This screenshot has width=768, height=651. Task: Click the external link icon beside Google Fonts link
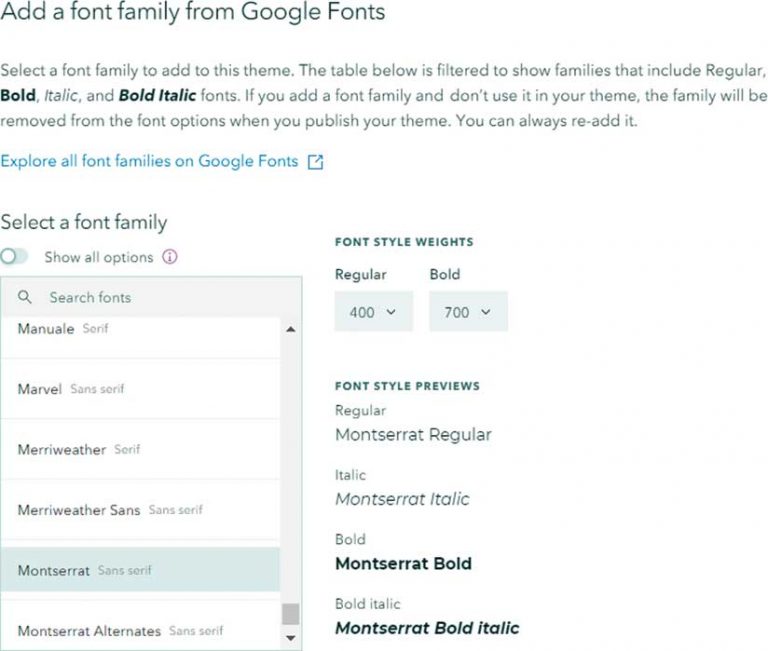[315, 162]
